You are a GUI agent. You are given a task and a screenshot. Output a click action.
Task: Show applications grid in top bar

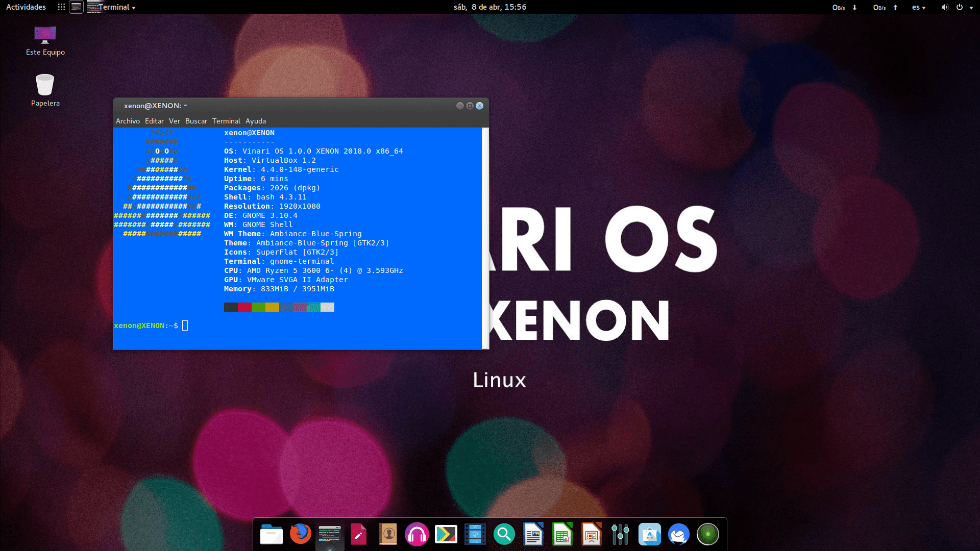coord(61,7)
